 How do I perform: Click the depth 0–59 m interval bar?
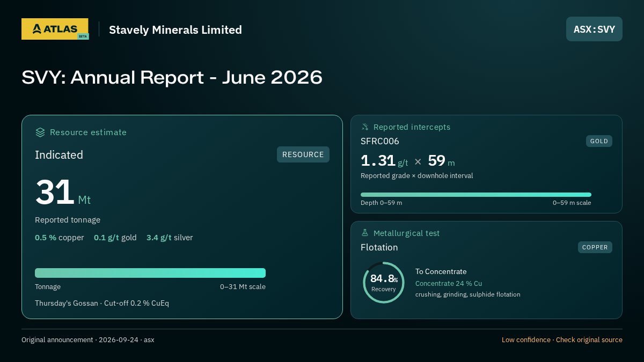476,195
